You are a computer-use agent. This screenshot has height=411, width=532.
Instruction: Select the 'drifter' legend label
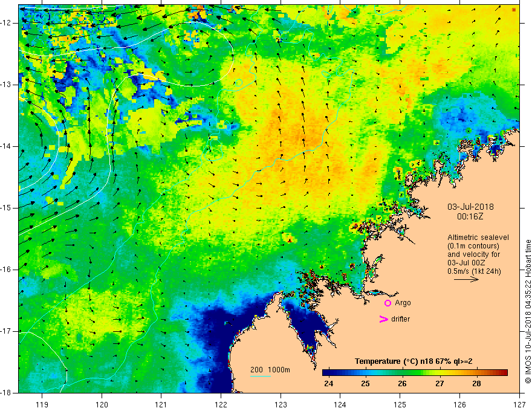(x=400, y=319)
